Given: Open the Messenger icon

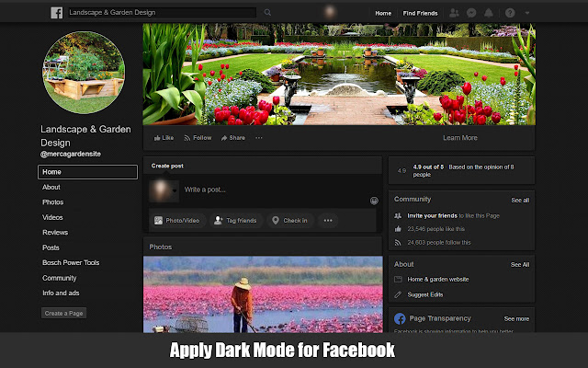Looking at the screenshot, I should tap(471, 13).
